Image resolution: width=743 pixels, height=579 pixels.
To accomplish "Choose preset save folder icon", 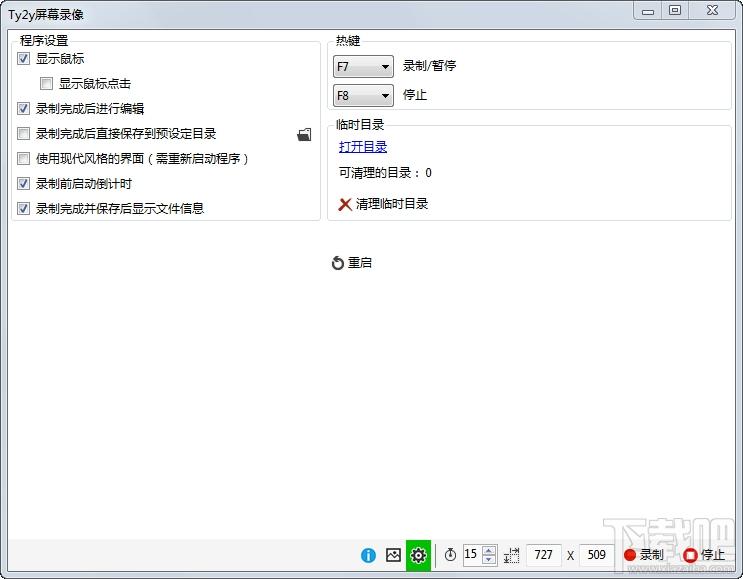I will point(304,135).
